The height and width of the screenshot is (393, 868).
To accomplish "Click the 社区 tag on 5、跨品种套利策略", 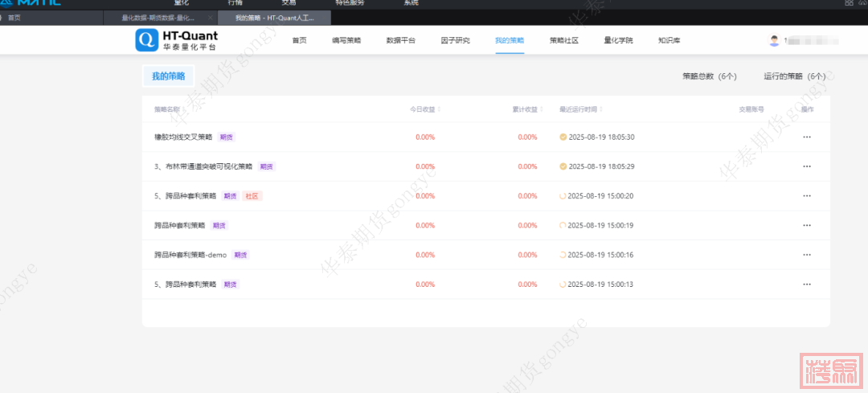I will pyautogui.click(x=253, y=196).
